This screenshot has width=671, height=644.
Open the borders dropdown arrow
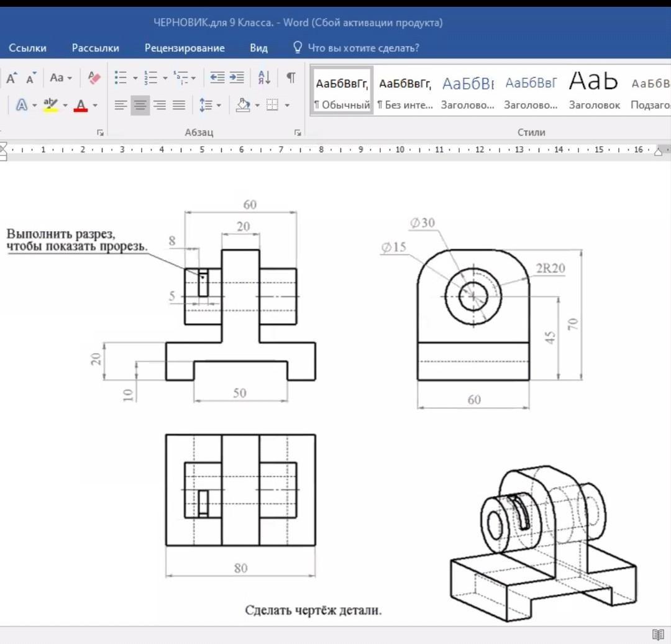(x=287, y=105)
